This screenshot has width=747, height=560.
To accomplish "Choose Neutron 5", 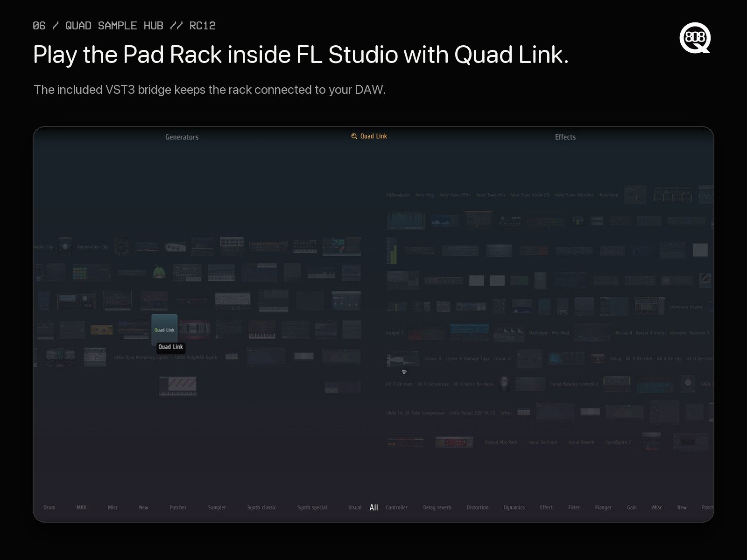I will click(699, 333).
